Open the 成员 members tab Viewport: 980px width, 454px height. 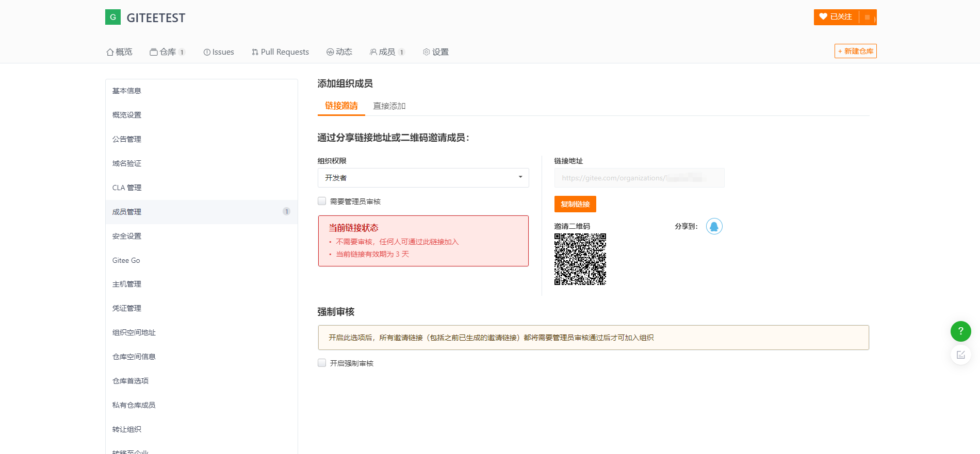pyautogui.click(x=387, y=52)
